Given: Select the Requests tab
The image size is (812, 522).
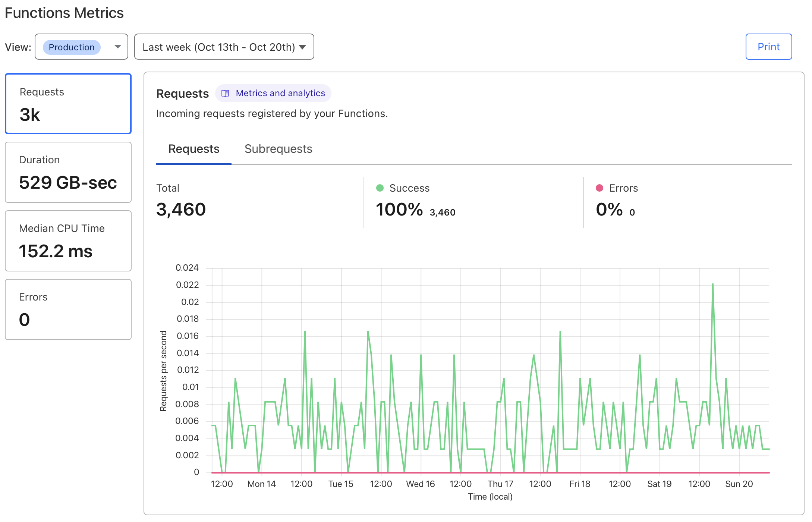Looking at the screenshot, I should (193, 149).
